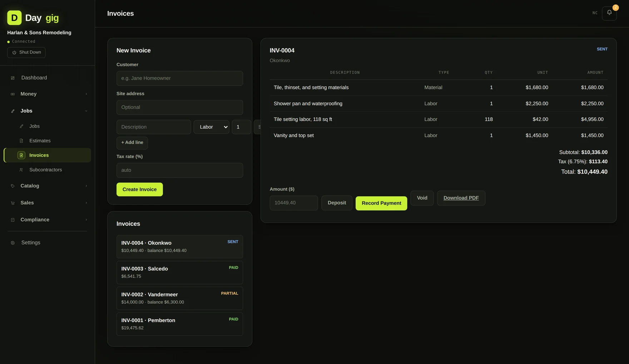Click the Create Invoice button
Image resolution: width=629 pixels, height=364 pixels.
pyautogui.click(x=140, y=189)
